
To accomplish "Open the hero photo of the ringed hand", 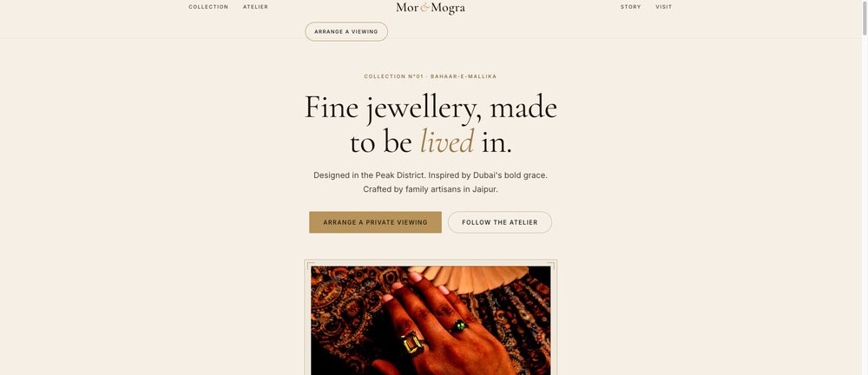I will (x=431, y=320).
